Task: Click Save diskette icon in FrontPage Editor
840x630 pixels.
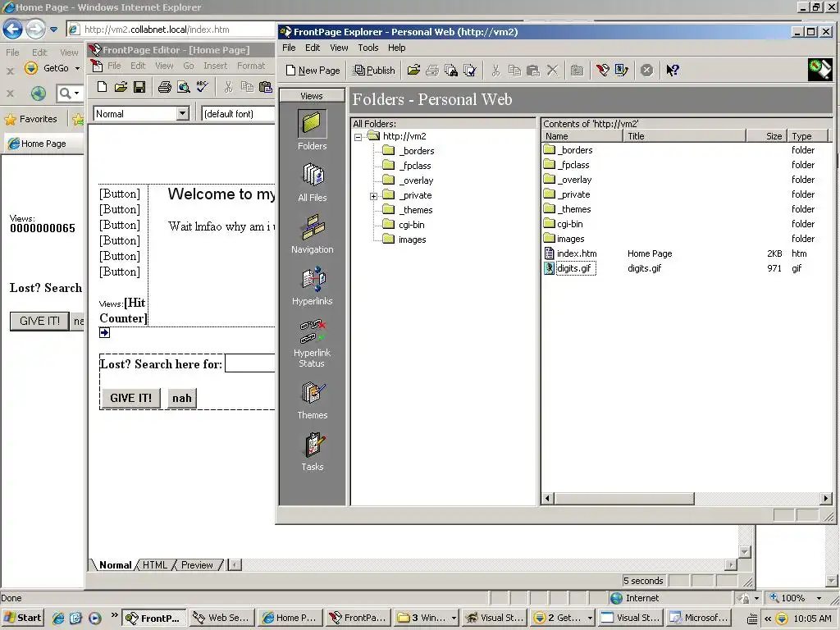Action: [x=139, y=87]
